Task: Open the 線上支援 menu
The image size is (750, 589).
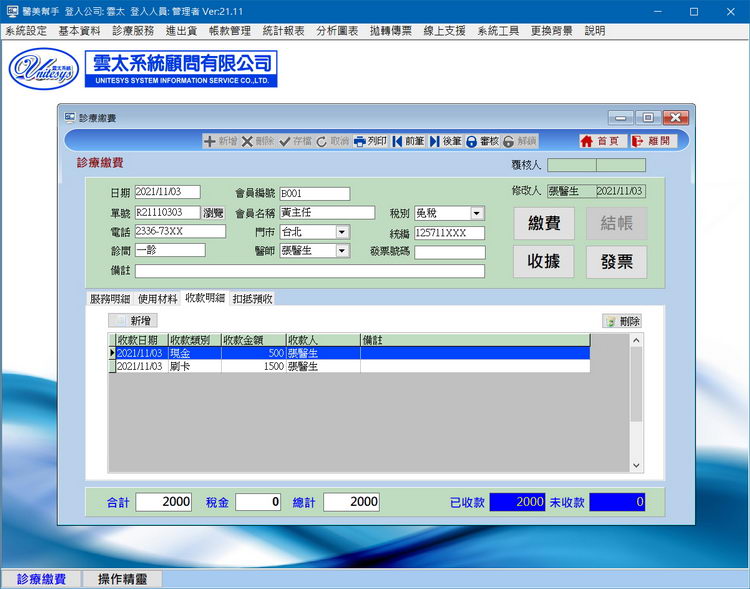Action: tap(444, 31)
